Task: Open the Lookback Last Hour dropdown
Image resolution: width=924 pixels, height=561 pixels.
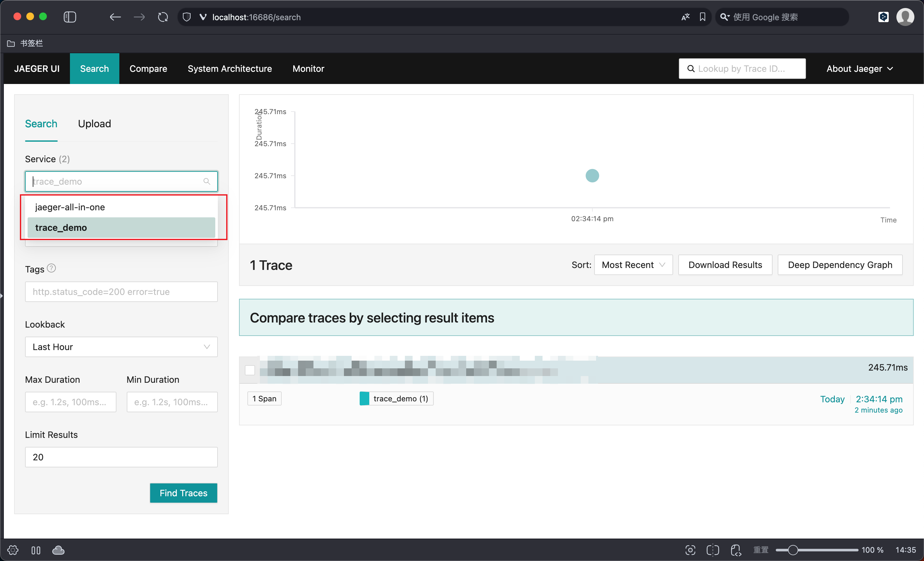Action: 121,347
